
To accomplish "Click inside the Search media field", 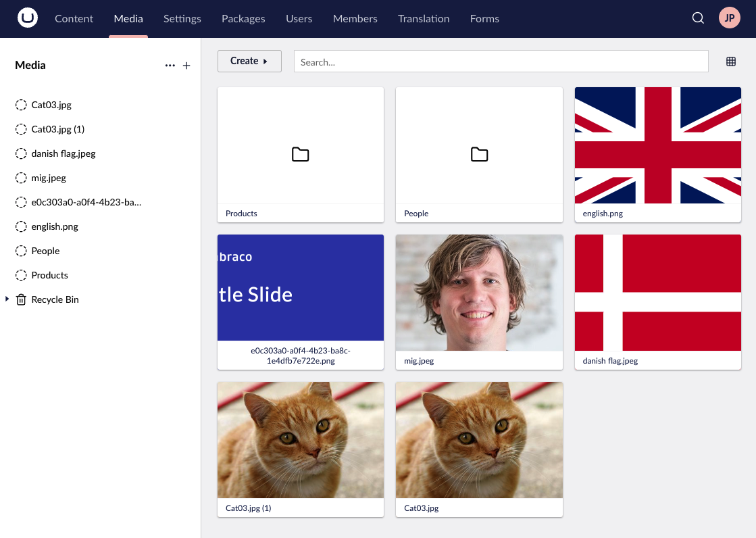I will point(500,62).
